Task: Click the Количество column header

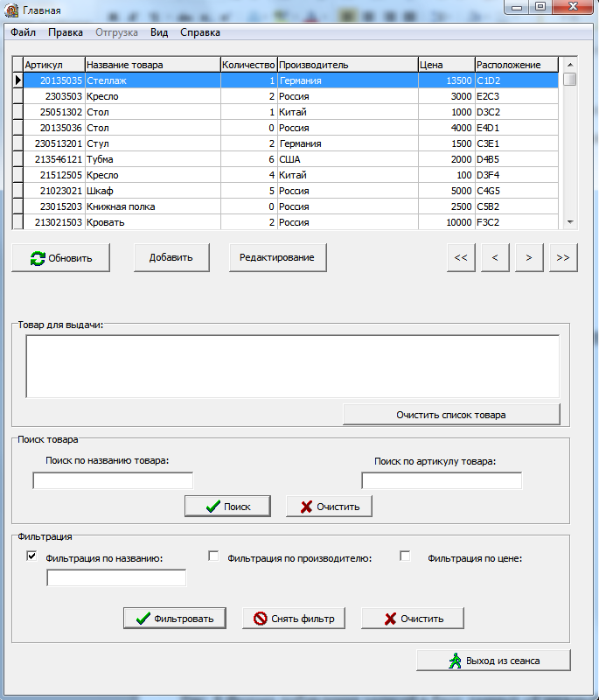Action: [x=249, y=65]
